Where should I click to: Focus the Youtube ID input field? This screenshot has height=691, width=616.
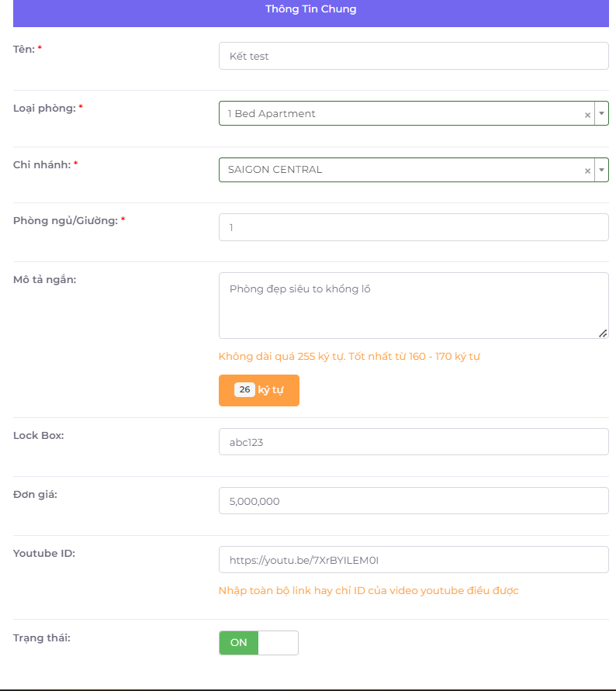[x=413, y=559]
